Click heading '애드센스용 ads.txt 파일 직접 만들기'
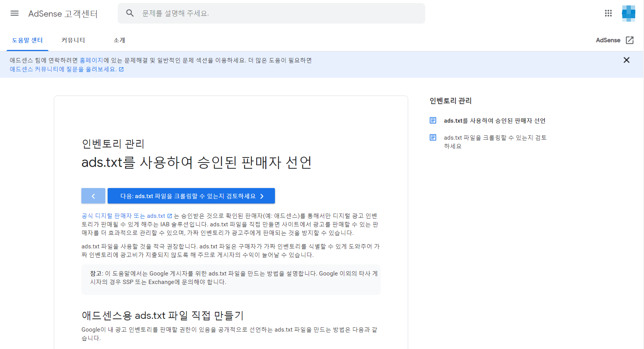 pos(163,316)
